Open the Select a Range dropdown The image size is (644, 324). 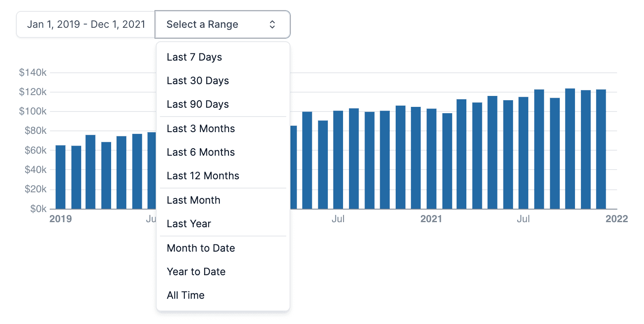click(222, 24)
